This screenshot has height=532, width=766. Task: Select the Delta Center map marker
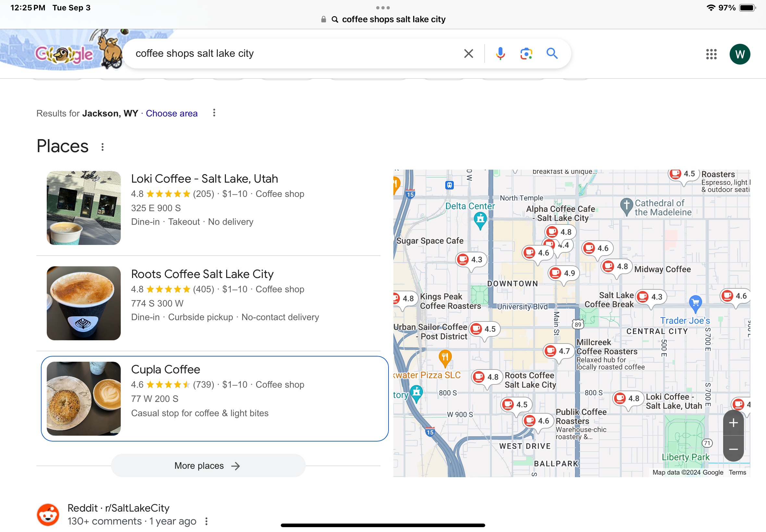pos(480,220)
